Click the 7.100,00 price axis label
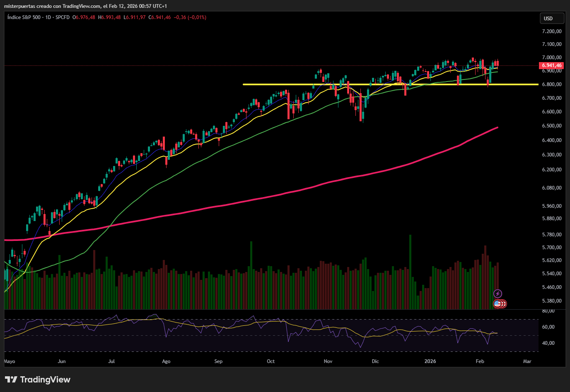570x392 pixels. [x=552, y=44]
